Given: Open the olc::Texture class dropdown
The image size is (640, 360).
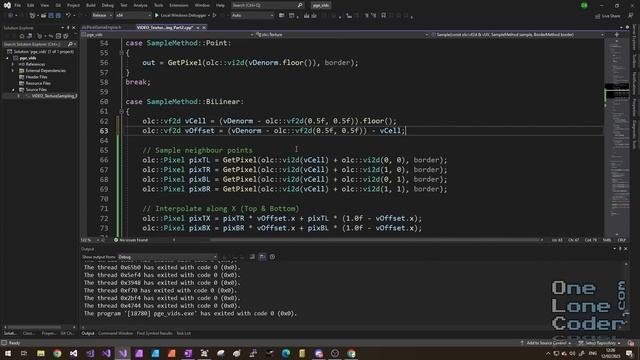Looking at the screenshot, I should (342, 35).
